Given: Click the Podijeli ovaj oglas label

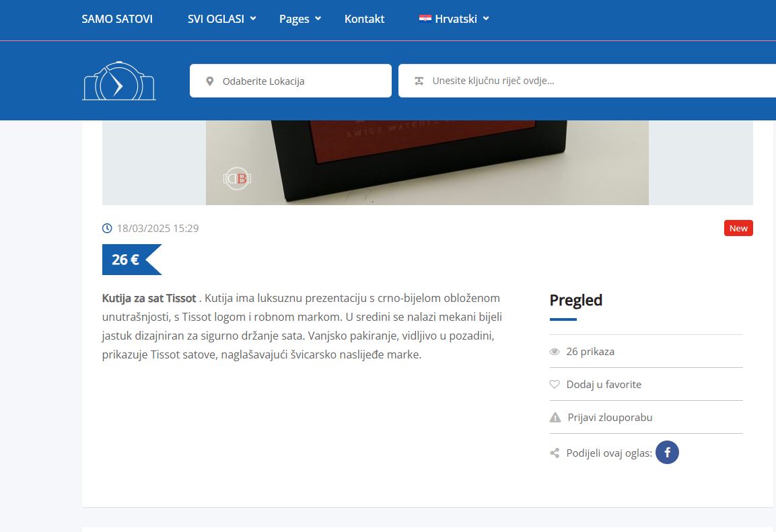Looking at the screenshot, I should pyautogui.click(x=609, y=453).
